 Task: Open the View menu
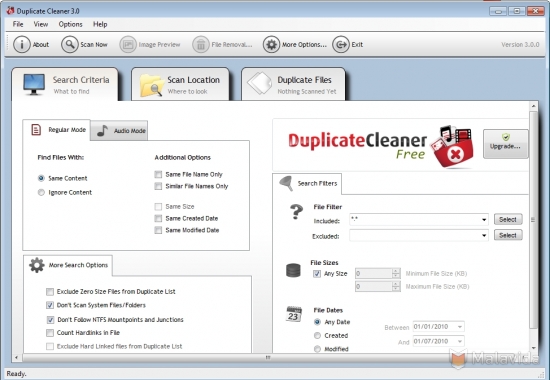[x=41, y=24]
